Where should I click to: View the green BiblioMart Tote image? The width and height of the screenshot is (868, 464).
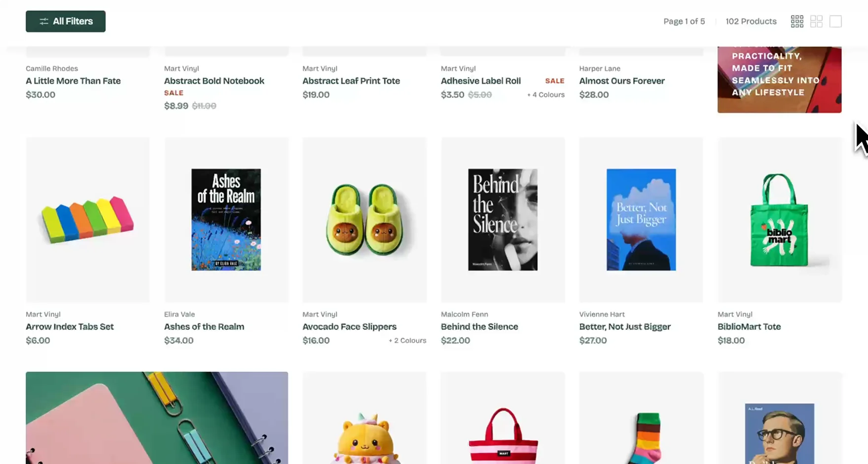click(x=779, y=220)
